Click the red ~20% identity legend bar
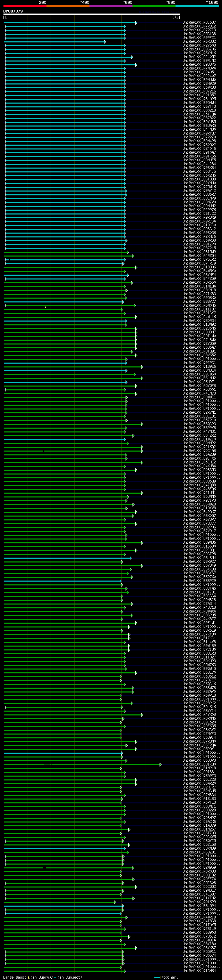The width and height of the screenshot is (222, 980). [x=25, y=6]
